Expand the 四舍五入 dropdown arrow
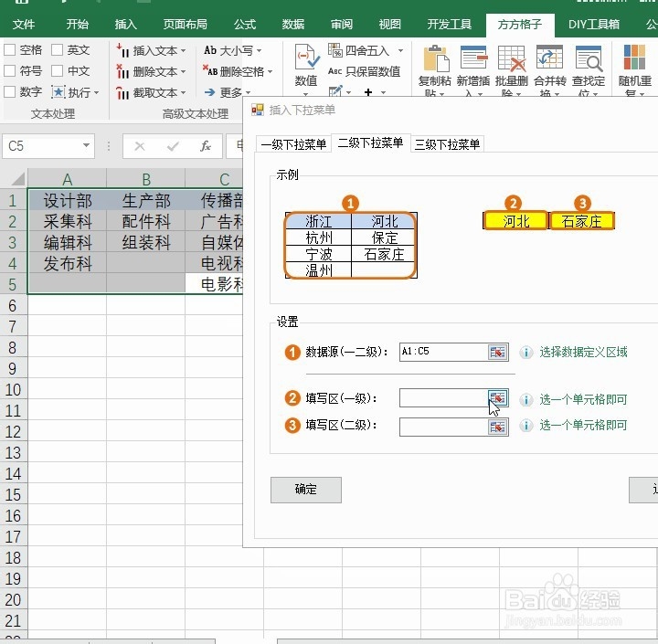This screenshot has width=658, height=644. pyautogui.click(x=401, y=51)
